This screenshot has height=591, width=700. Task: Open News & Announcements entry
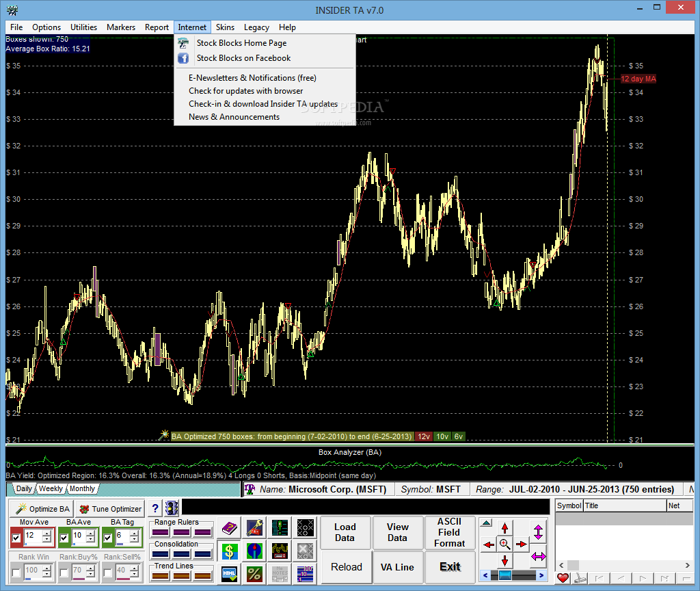pyautogui.click(x=265, y=116)
